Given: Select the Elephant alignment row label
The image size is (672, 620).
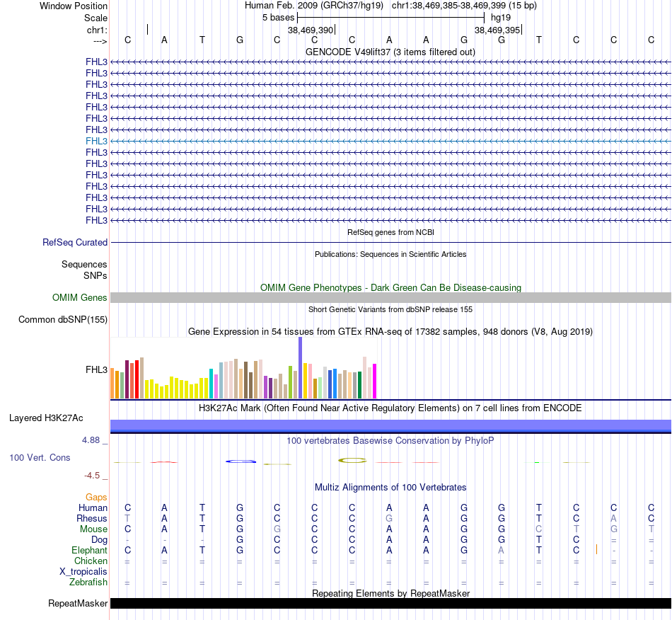Looking at the screenshot, I should coord(89,550).
